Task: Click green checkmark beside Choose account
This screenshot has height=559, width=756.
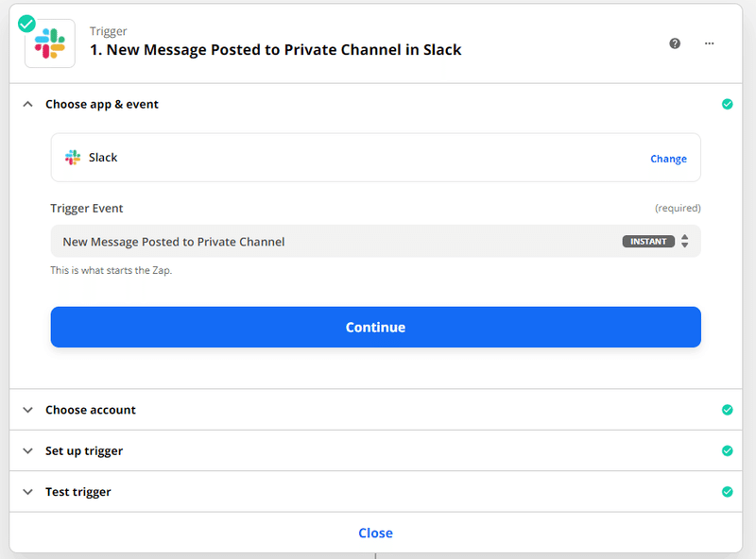Action: pyautogui.click(x=727, y=410)
